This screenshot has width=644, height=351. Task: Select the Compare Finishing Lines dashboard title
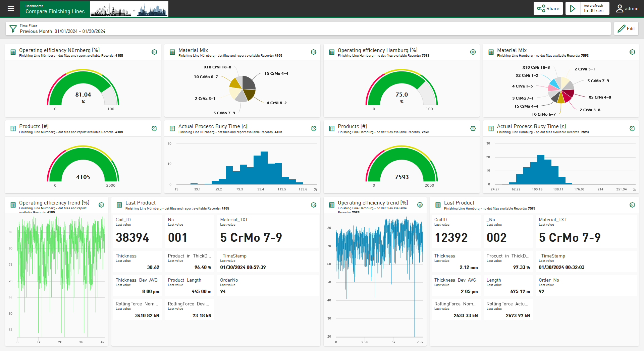55,11
